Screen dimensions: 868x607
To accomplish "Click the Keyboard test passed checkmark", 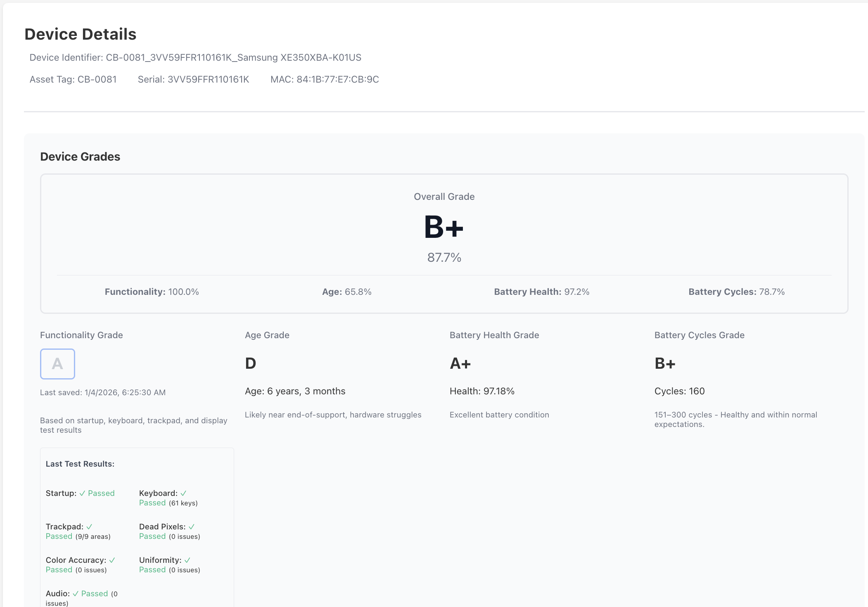I will click(184, 493).
